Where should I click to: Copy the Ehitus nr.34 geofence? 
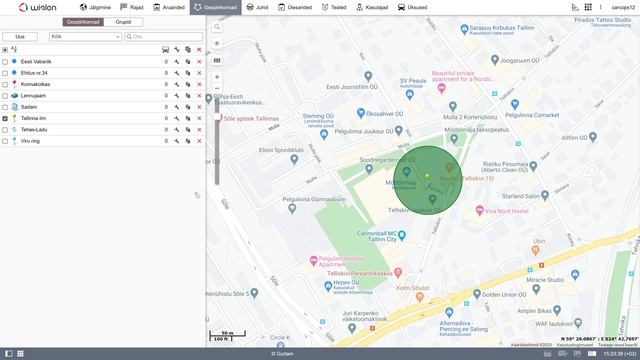188,73
